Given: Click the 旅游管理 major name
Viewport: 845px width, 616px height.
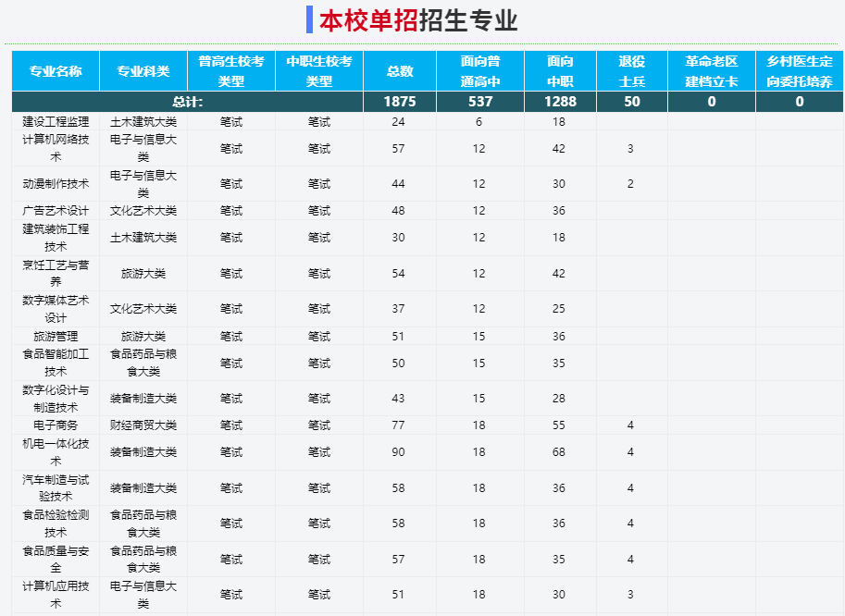Looking at the screenshot, I should [56, 336].
